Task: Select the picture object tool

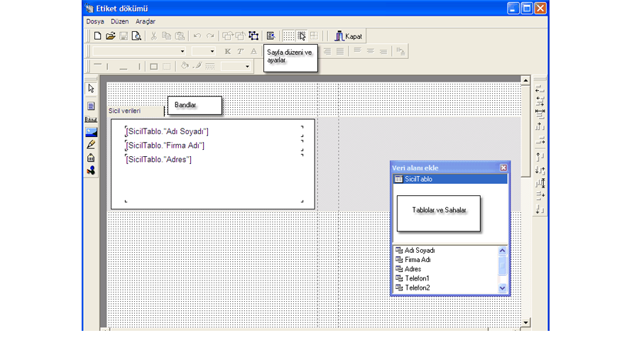Action: (x=91, y=131)
